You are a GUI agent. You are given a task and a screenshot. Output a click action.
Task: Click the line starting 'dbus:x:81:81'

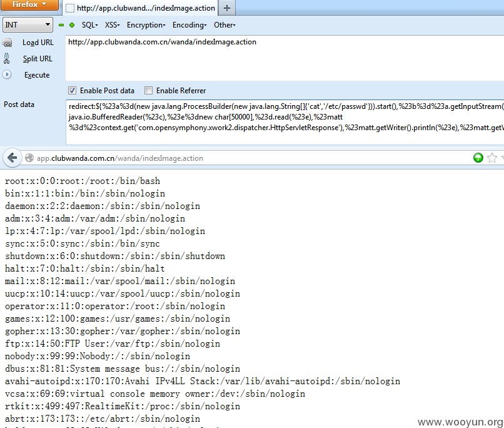pos(123,369)
